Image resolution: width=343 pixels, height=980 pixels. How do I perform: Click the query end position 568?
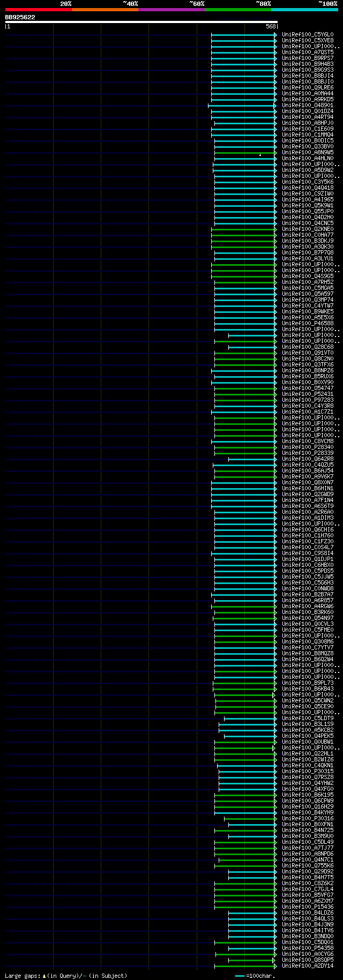(271, 26)
